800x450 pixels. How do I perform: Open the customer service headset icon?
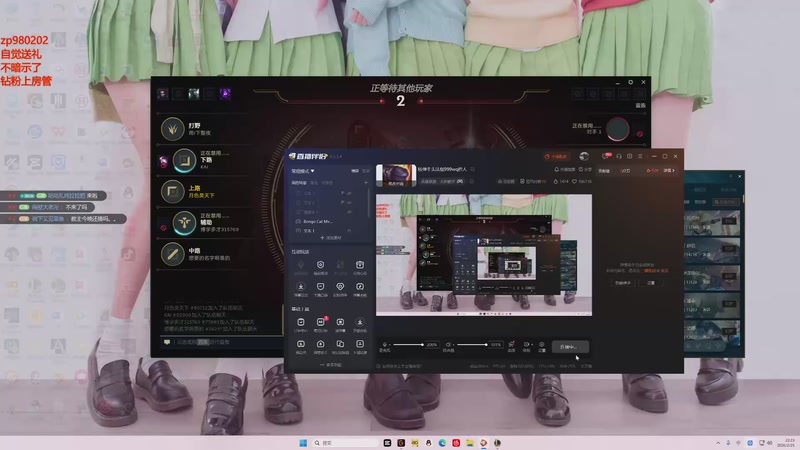[x=619, y=156]
